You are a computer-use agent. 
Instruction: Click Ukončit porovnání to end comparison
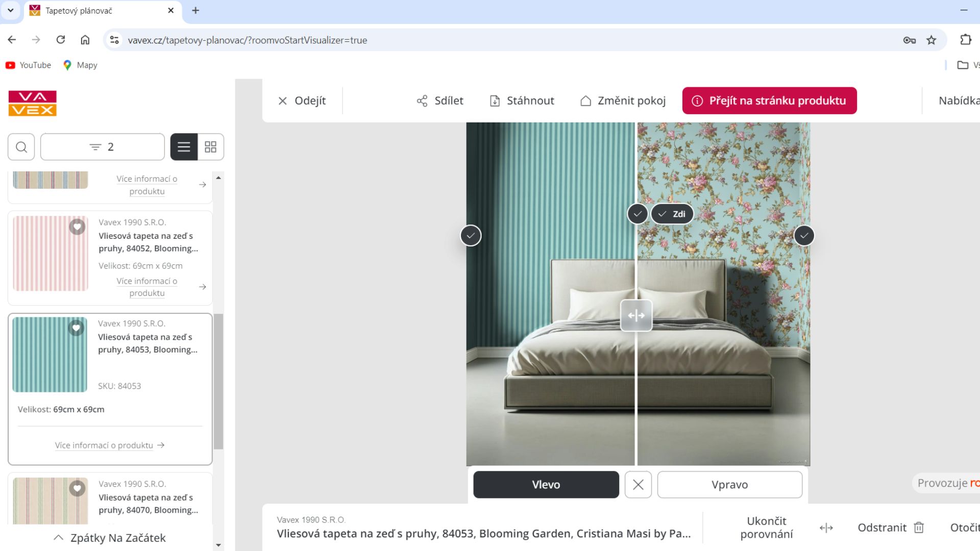coord(767,527)
